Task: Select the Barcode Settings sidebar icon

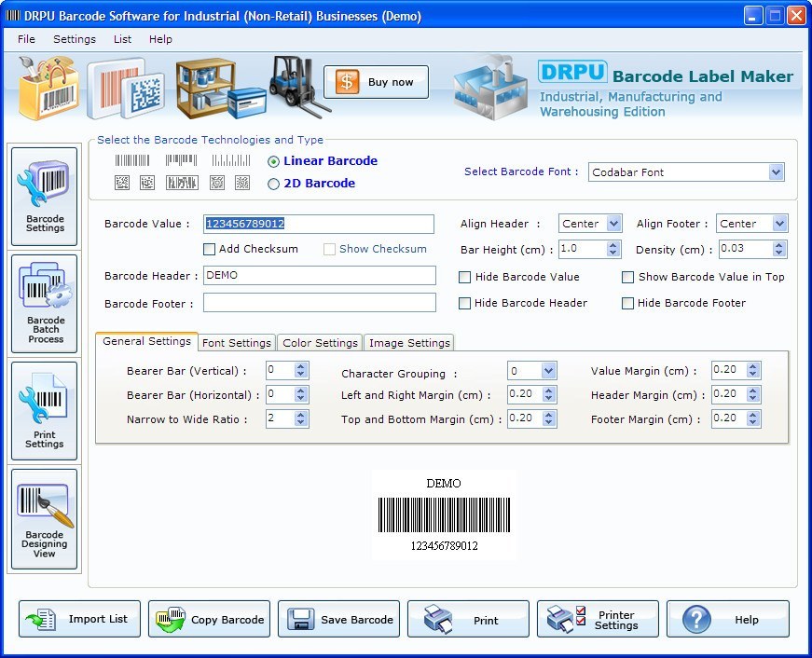Action: 44,196
